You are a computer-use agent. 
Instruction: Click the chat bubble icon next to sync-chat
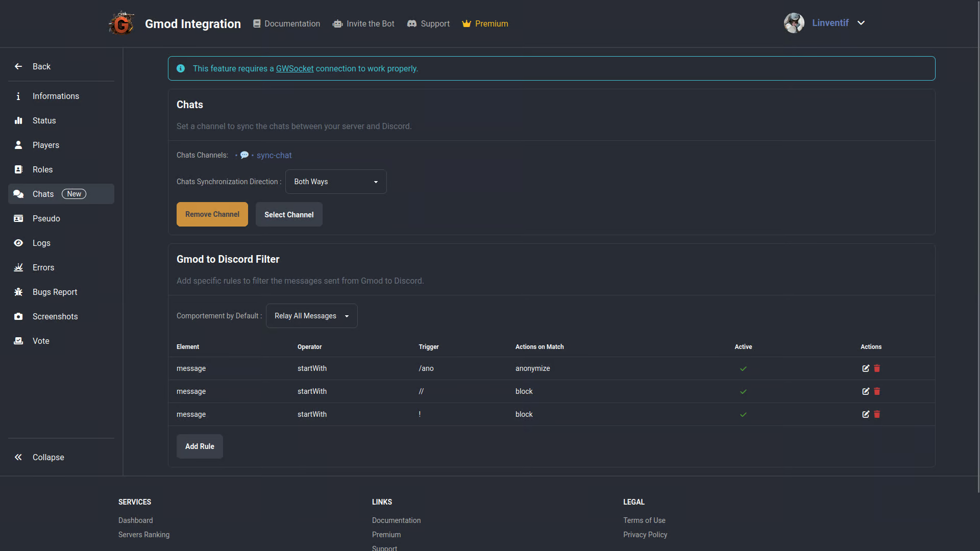(x=244, y=155)
